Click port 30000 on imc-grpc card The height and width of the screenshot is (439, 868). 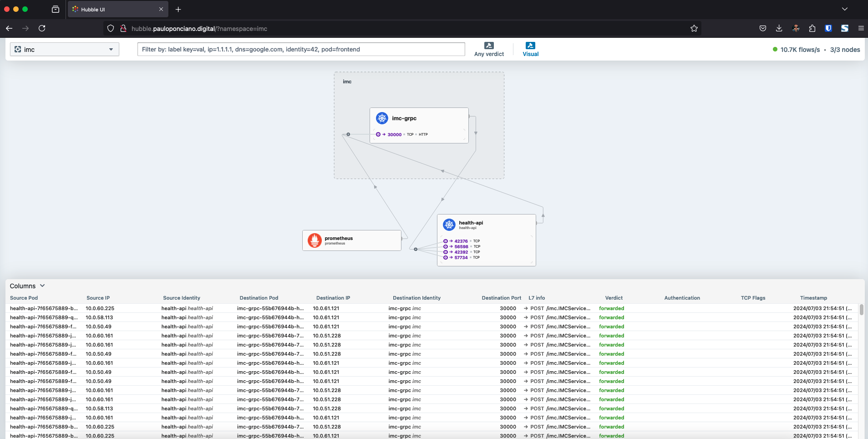point(394,135)
